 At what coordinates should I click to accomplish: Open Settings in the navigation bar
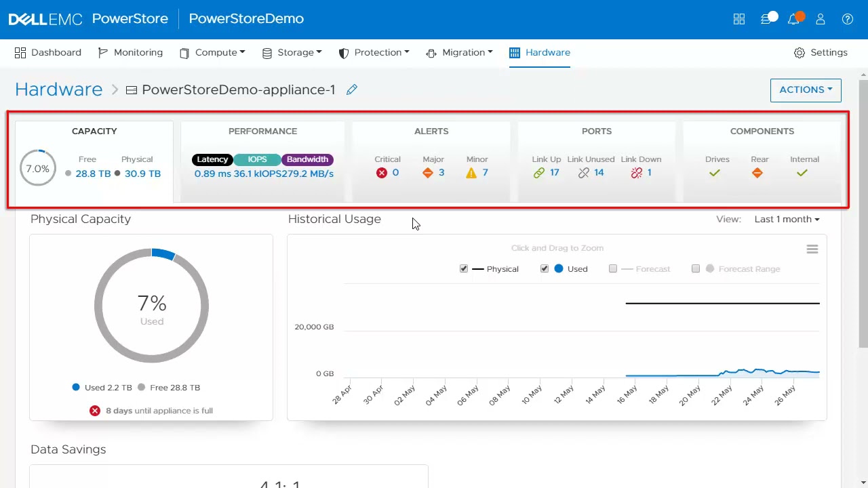[821, 53]
